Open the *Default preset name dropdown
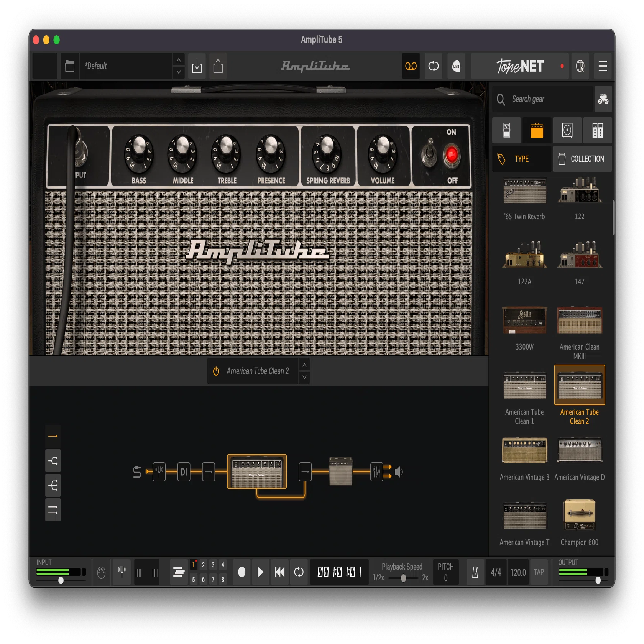 coord(126,66)
